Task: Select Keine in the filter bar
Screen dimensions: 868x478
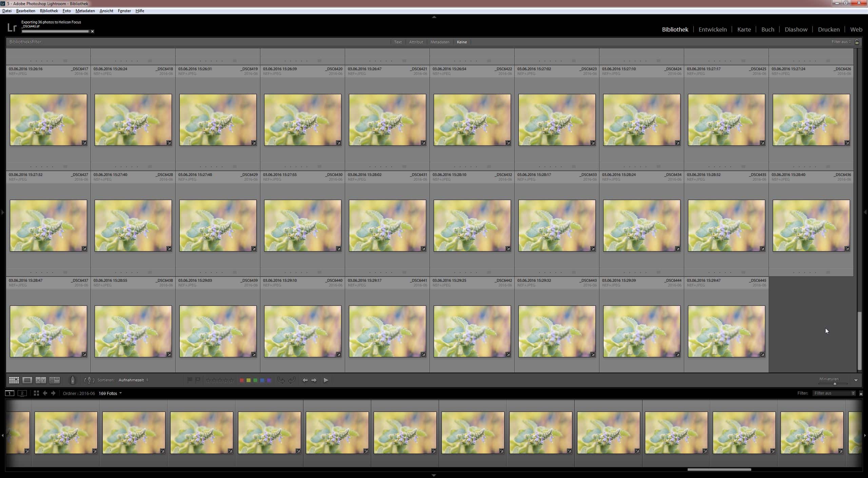Action: [x=462, y=42]
